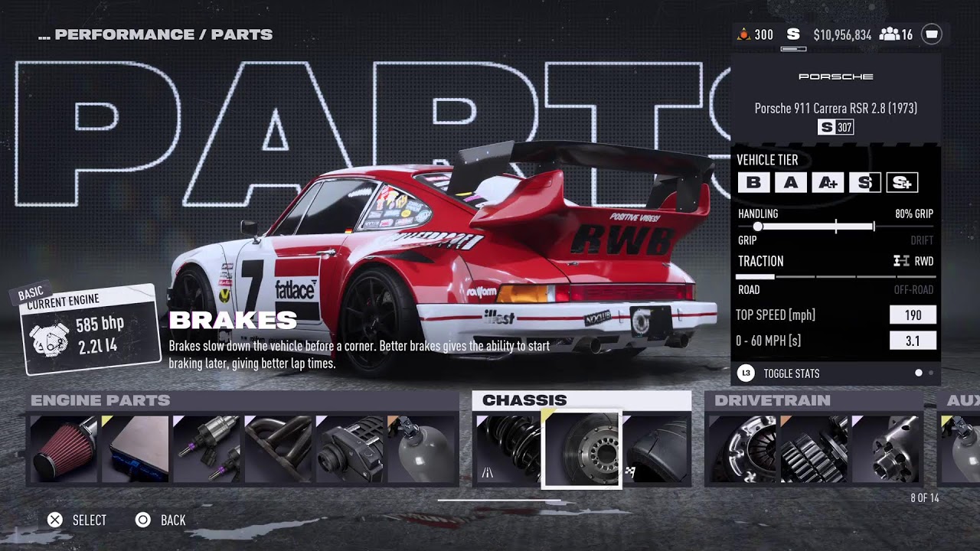Image resolution: width=980 pixels, height=551 pixels.
Task: Choose vehicle tier A+
Action: click(x=828, y=182)
